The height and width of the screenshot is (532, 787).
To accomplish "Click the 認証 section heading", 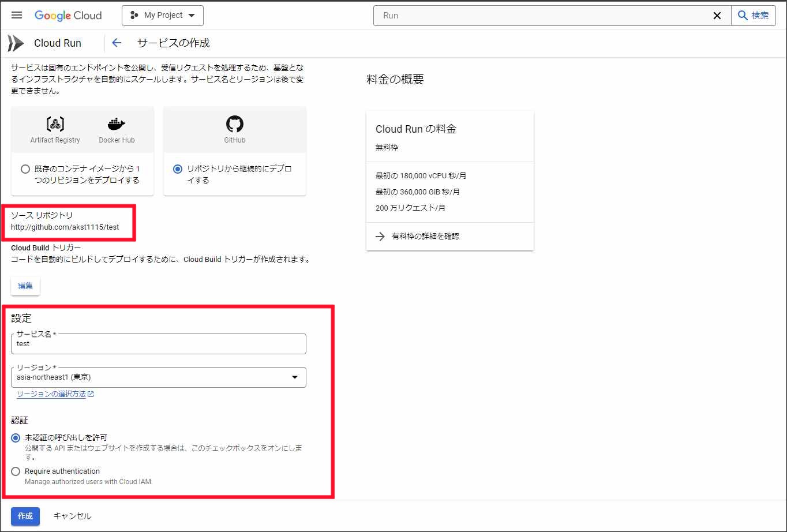I will click(20, 421).
